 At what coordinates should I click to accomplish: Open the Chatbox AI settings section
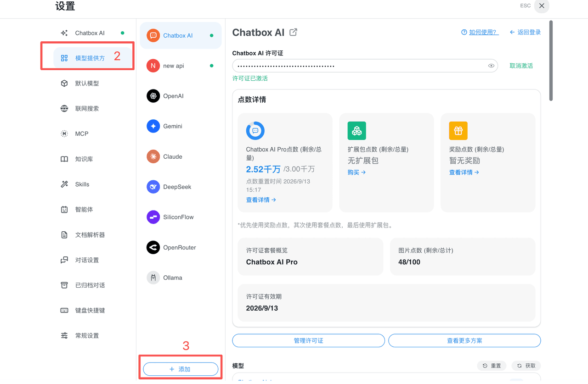tap(93, 33)
